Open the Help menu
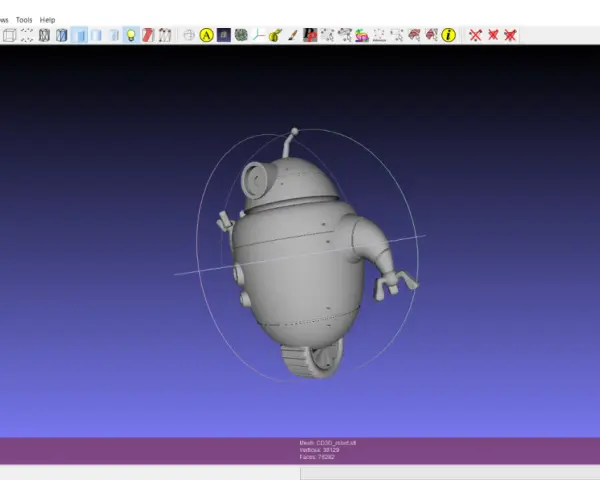600x480 pixels. pos(47,20)
